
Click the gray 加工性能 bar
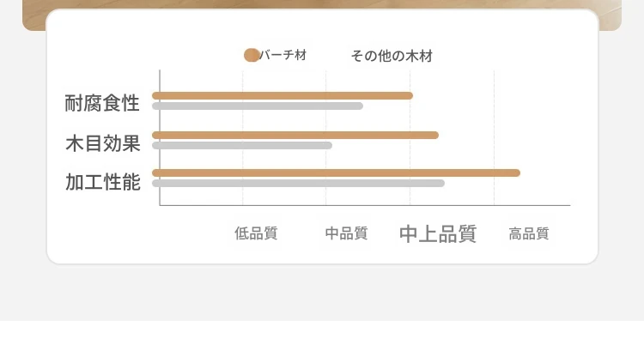click(298, 183)
